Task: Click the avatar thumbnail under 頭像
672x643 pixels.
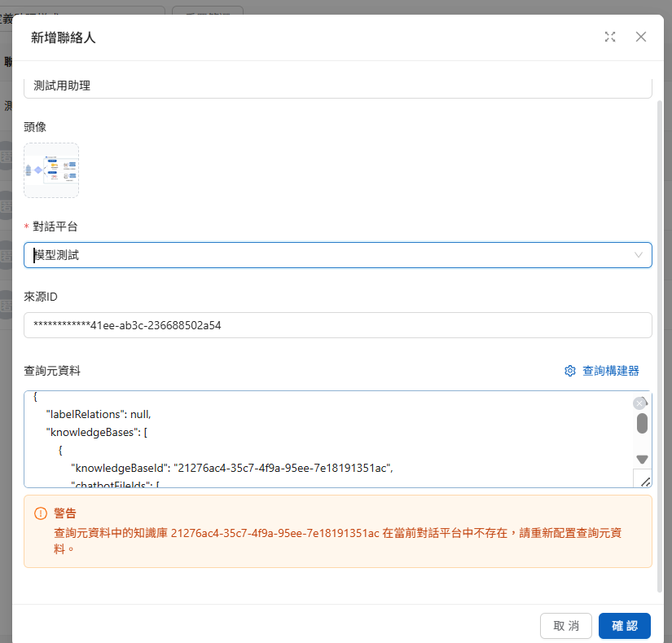Action: (x=51, y=170)
